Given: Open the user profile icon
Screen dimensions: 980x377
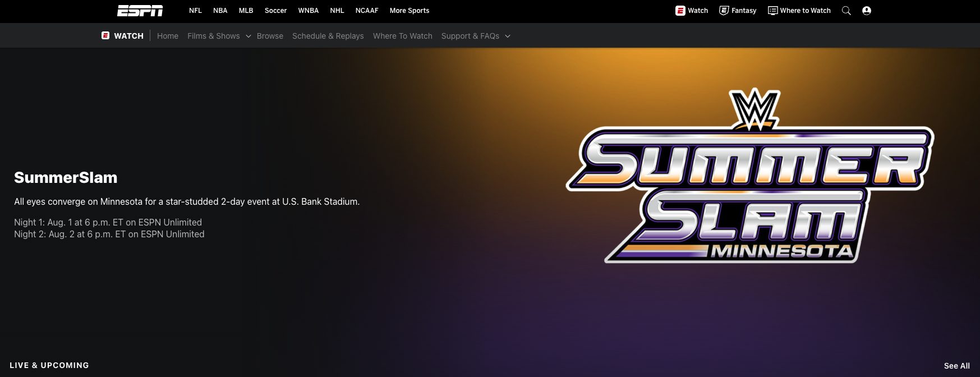Looking at the screenshot, I should point(866,11).
